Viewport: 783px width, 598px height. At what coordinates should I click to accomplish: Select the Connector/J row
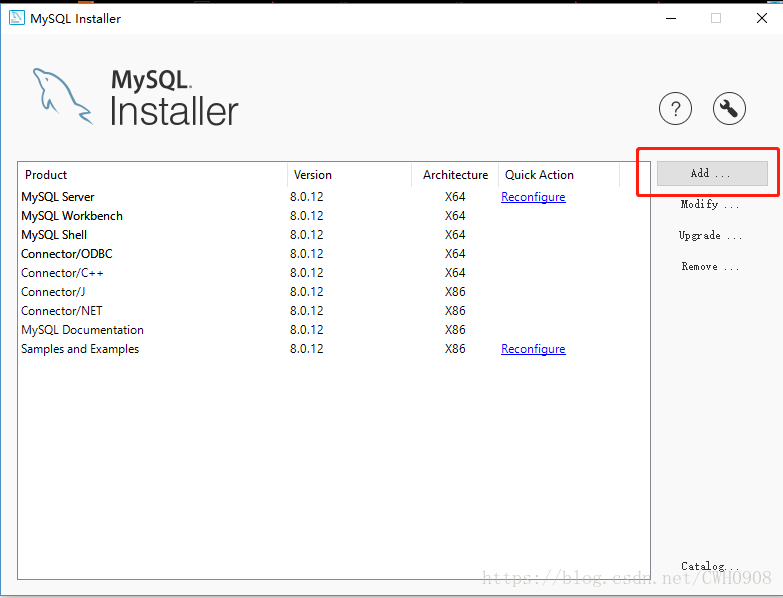[x=334, y=292]
